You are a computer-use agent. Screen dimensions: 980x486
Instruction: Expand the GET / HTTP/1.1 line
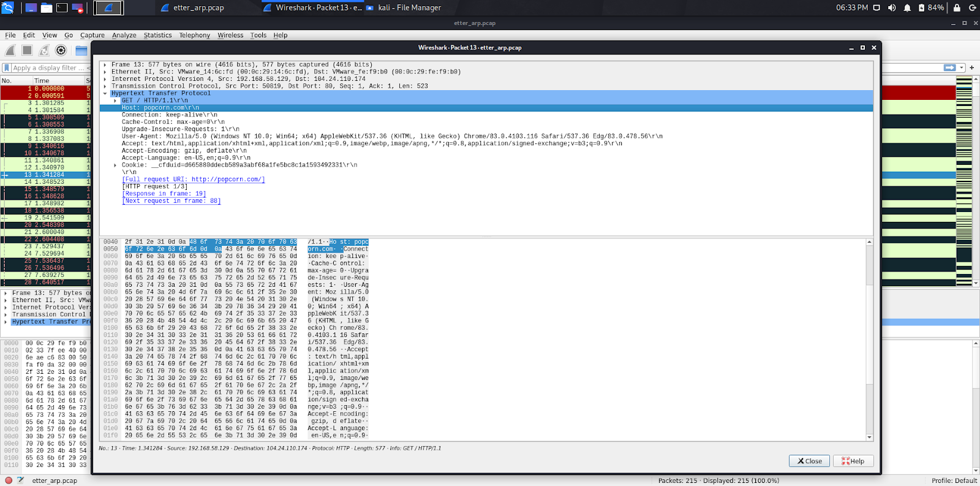pyautogui.click(x=115, y=101)
